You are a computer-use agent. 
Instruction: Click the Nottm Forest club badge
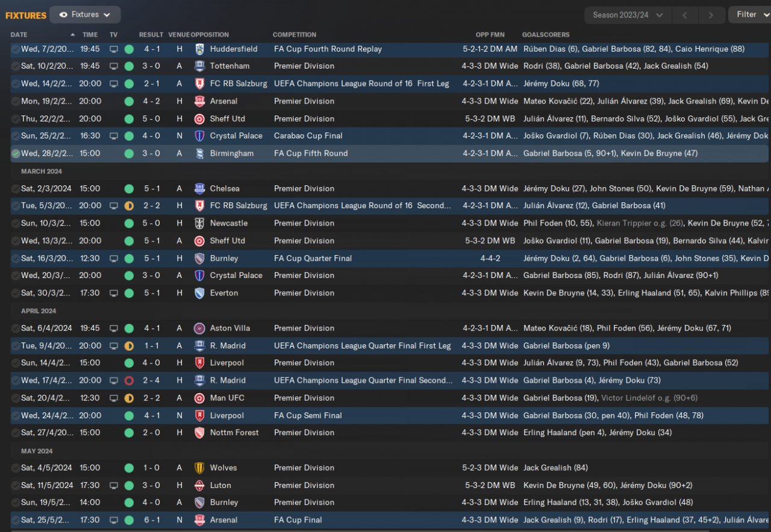[x=199, y=433]
